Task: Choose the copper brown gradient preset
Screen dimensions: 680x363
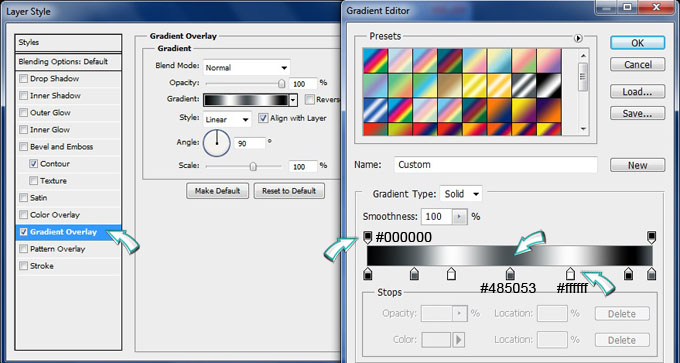Action: tap(450, 85)
